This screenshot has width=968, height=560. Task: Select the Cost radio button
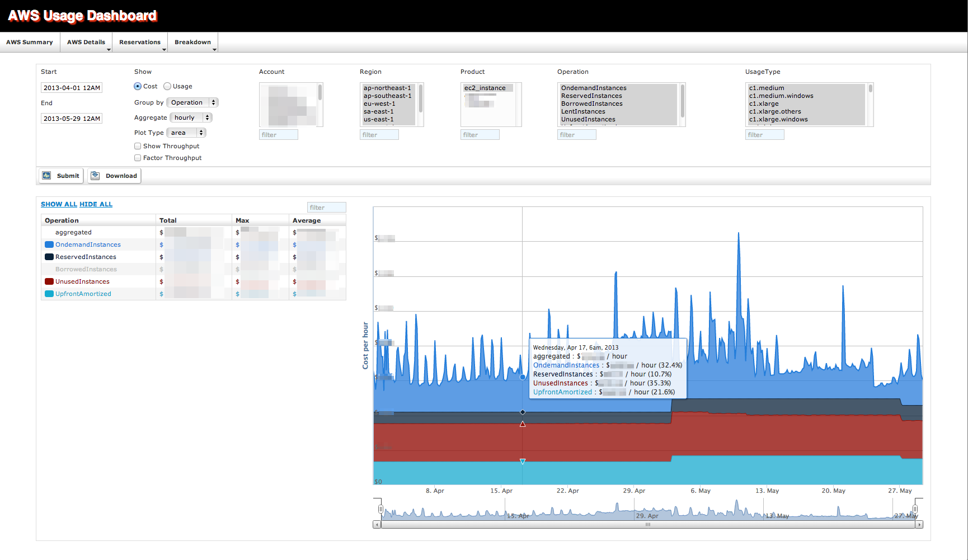(138, 86)
